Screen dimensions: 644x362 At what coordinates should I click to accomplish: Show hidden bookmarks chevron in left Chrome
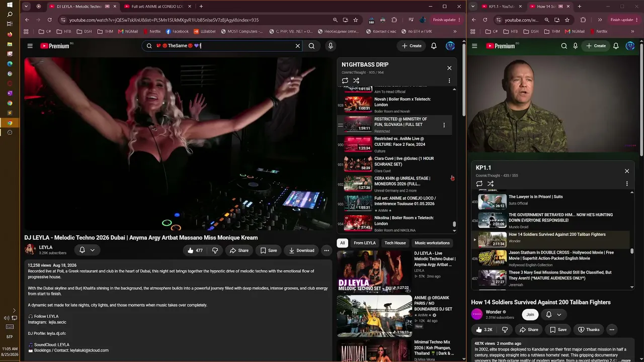tap(455, 31)
